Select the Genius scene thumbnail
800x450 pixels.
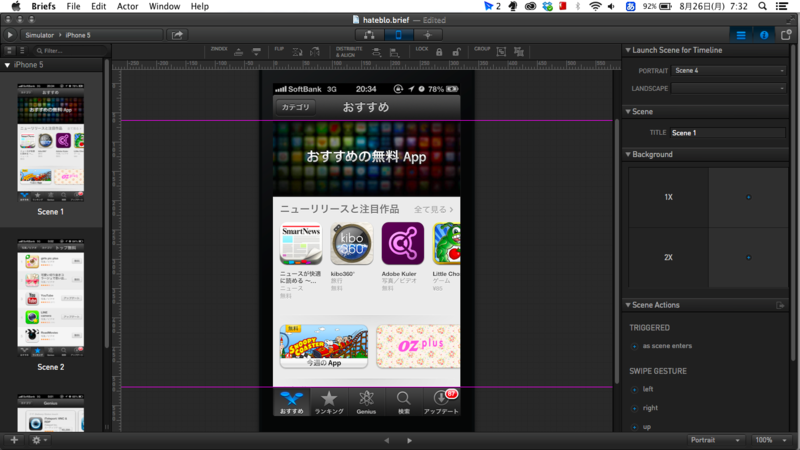tap(51, 413)
